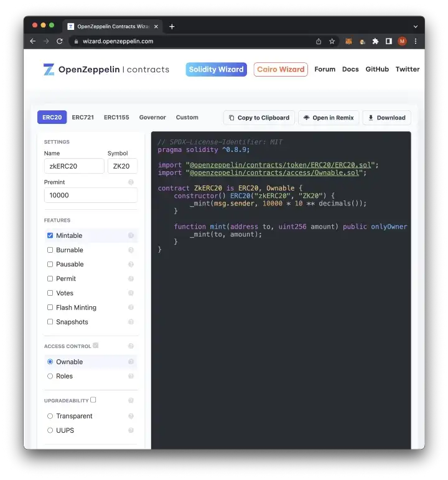This screenshot has width=448, height=480.
Task: Click the token Name input field
Action: click(74, 166)
